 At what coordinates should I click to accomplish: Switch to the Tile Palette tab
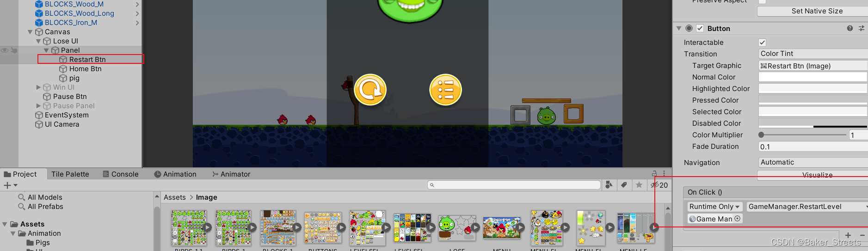70,174
